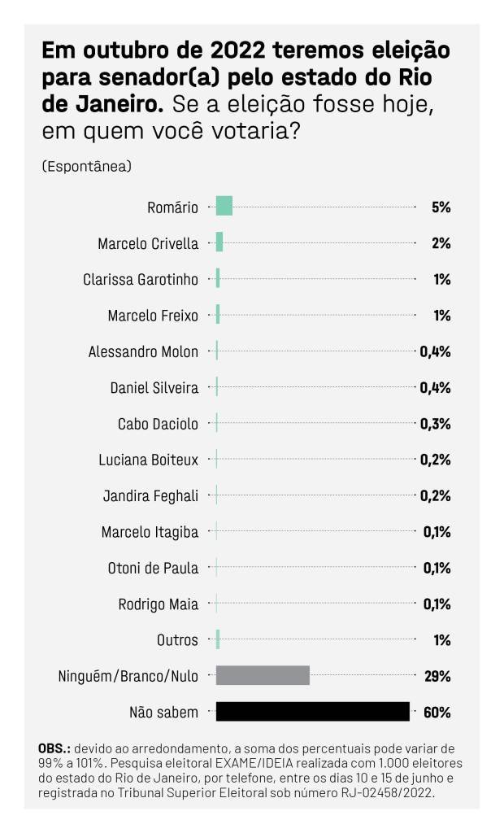Screen dimensions: 504x833
Task: Click the Daniel Silveira label
Action: [154, 388]
